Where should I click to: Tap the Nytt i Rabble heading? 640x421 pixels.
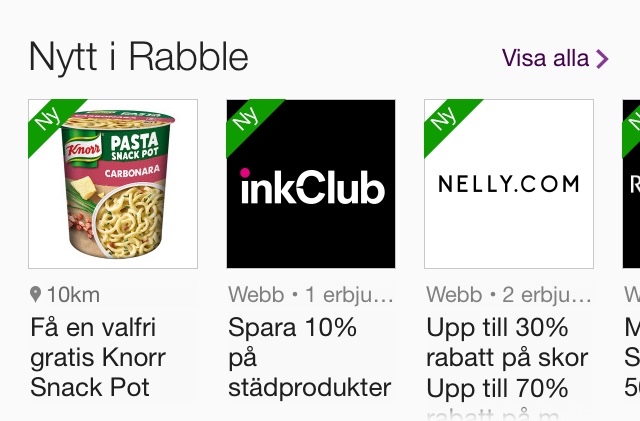pos(139,58)
